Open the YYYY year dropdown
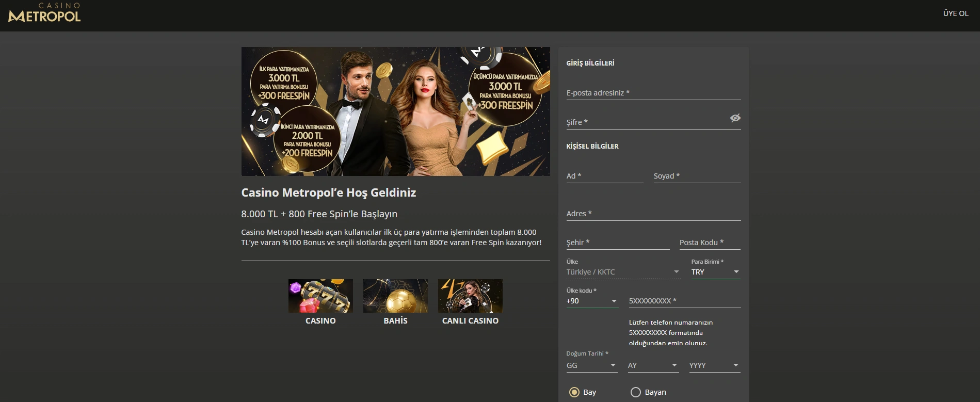This screenshot has width=980, height=402. tap(715, 365)
